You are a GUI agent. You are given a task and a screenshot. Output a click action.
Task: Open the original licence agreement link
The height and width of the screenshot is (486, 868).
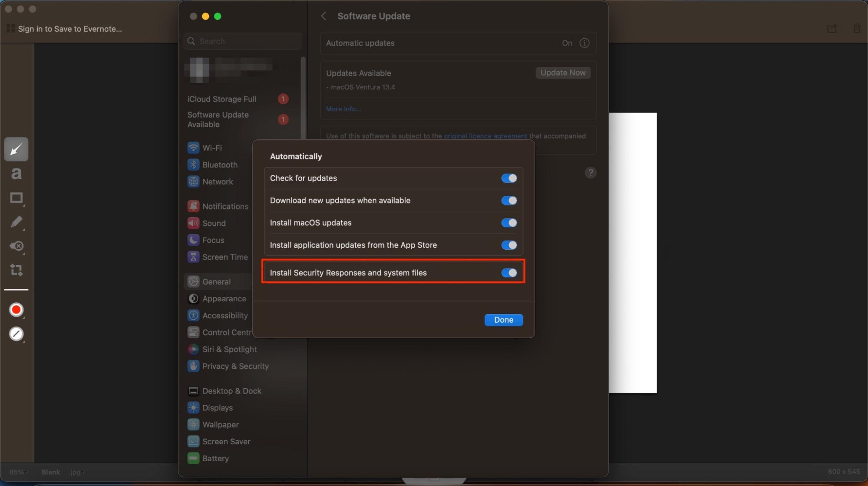pyautogui.click(x=485, y=136)
